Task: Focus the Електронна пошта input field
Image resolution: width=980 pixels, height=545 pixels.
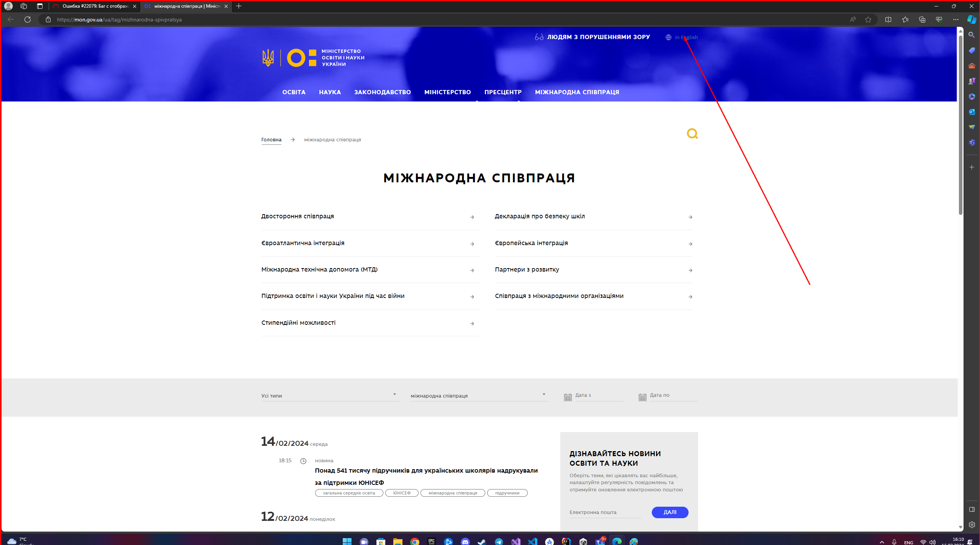Action: pos(605,512)
